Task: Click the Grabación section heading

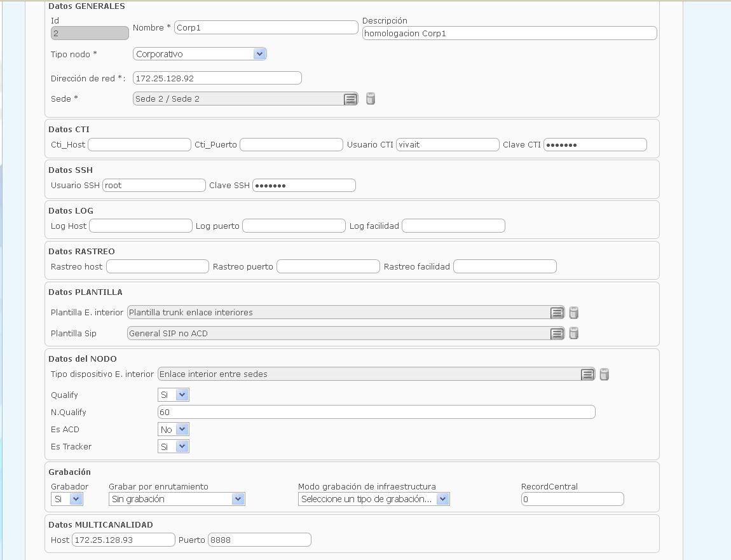Action: coord(69,472)
